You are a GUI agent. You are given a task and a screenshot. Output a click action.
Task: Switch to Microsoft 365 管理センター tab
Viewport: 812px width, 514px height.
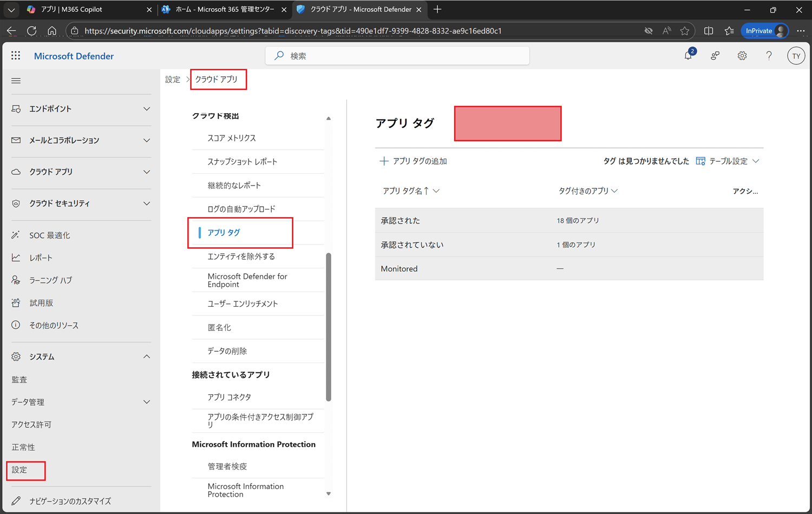click(224, 9)
